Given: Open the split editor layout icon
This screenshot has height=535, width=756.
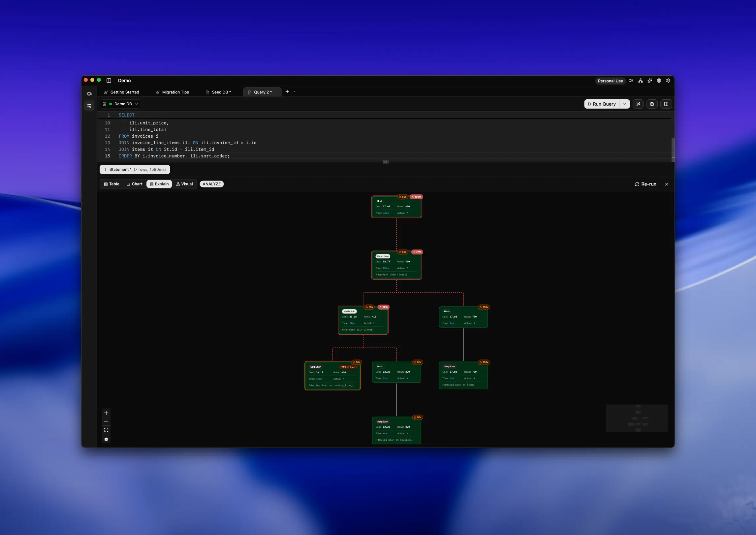Looking at the screenshot, I should (666, 104).
